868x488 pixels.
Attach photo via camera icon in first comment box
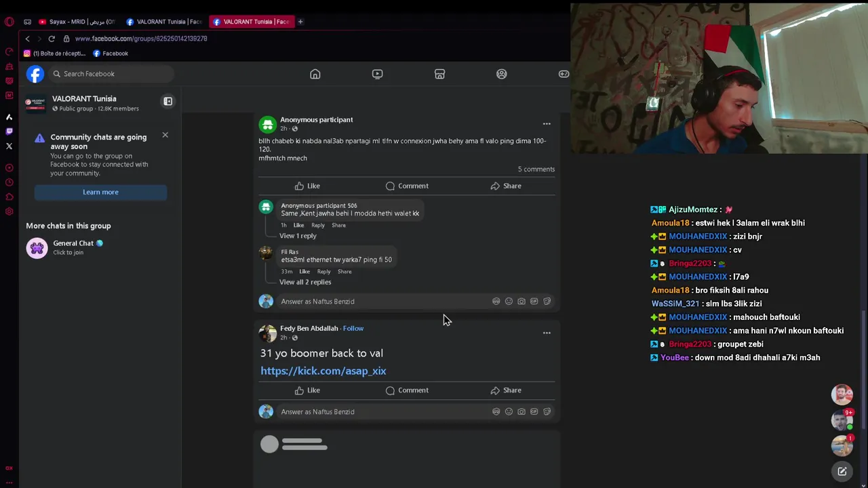pos(521,302)
